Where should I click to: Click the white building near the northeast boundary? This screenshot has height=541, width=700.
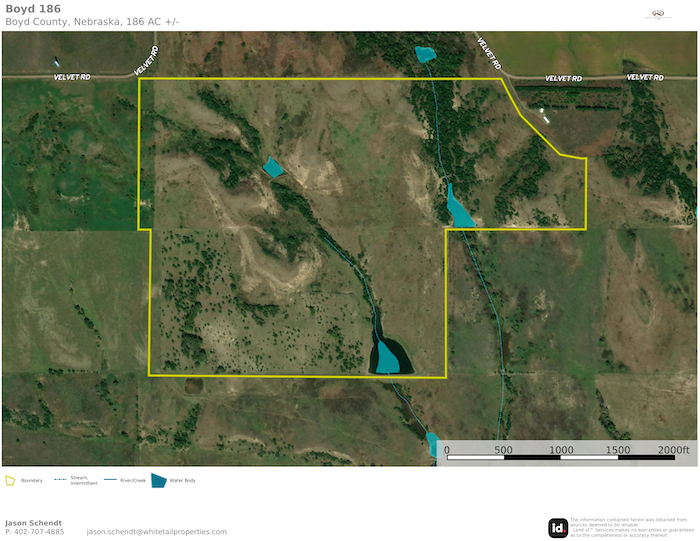[543, 112]
